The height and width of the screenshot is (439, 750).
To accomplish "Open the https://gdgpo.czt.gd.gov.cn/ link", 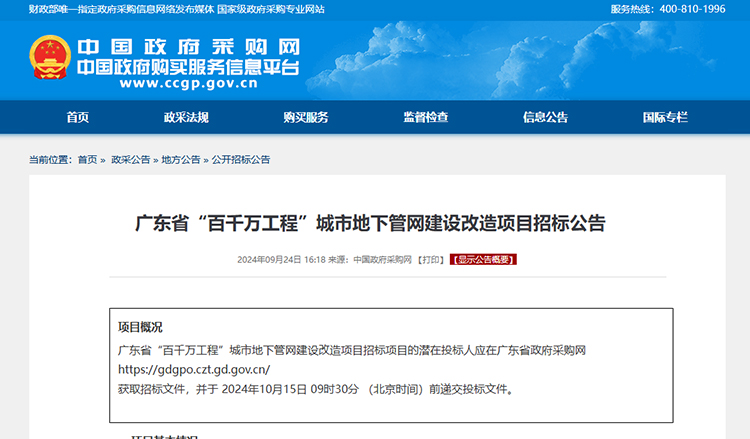I will pos(194,370).
